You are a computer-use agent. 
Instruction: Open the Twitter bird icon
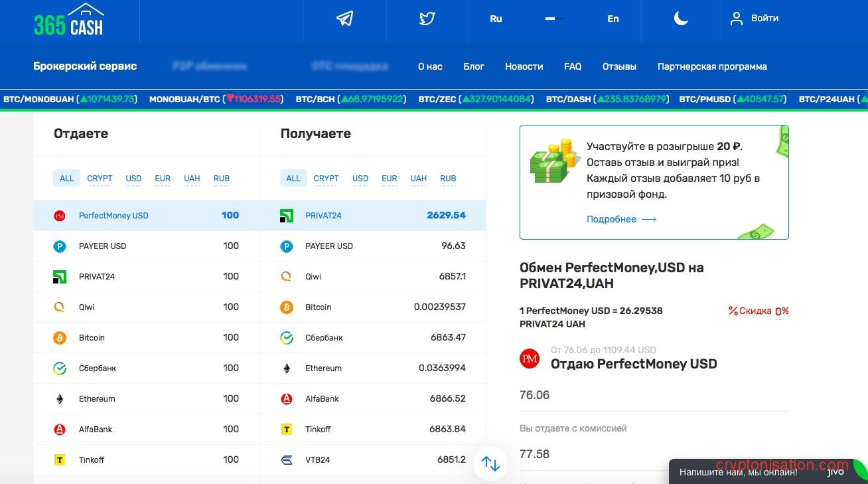pyautogui.click(x=427, y=19)
